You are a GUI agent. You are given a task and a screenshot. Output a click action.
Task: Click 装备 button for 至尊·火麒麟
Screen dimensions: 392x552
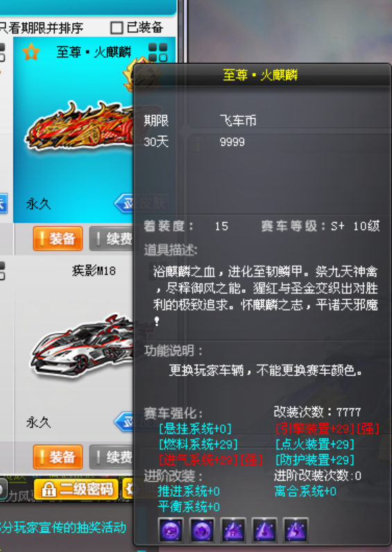58,239
